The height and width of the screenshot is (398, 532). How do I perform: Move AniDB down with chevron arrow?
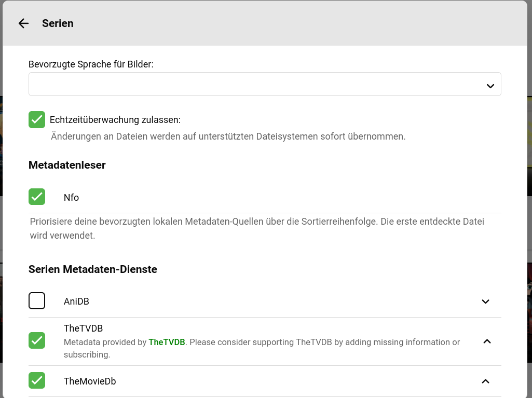pos(485,301)
